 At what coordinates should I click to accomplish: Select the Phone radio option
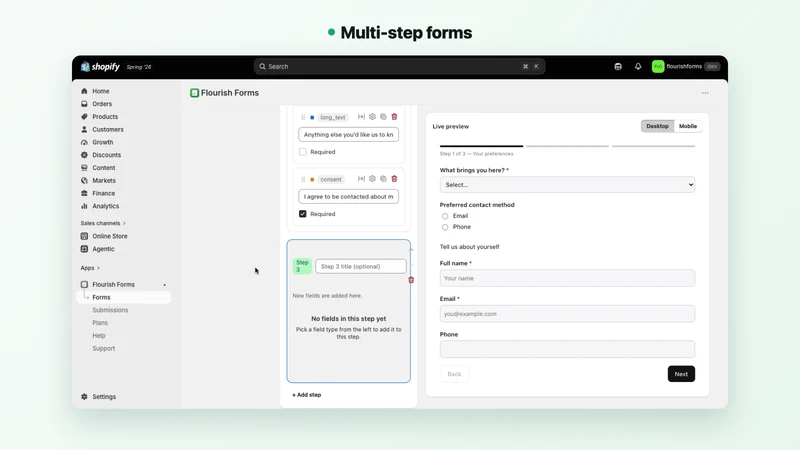coord(445,227)
